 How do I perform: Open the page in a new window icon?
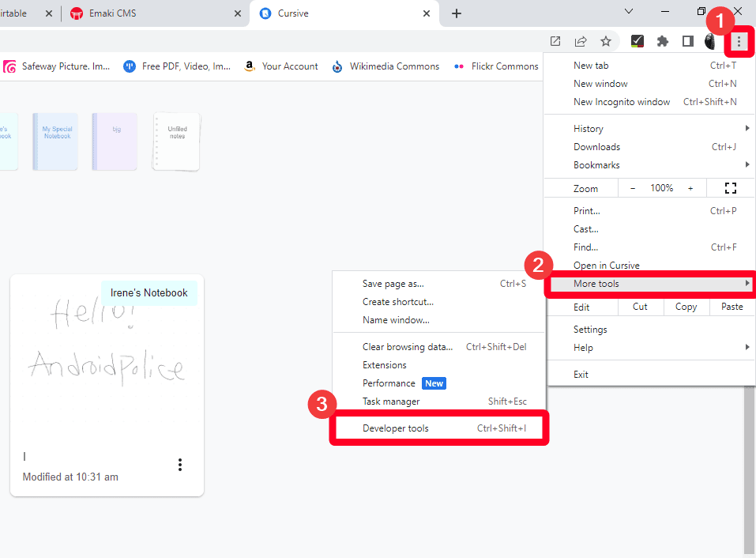pyautogui.click(x=555, y=40)
